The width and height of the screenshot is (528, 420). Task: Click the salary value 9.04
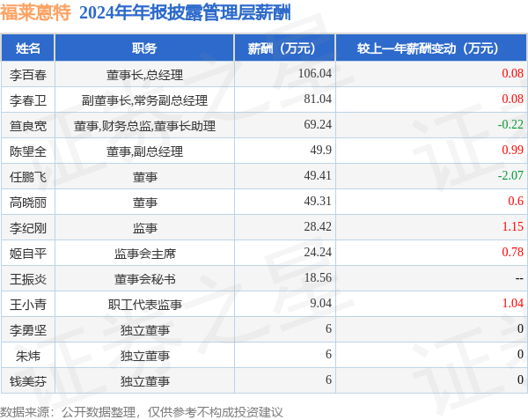click(320, 303)
